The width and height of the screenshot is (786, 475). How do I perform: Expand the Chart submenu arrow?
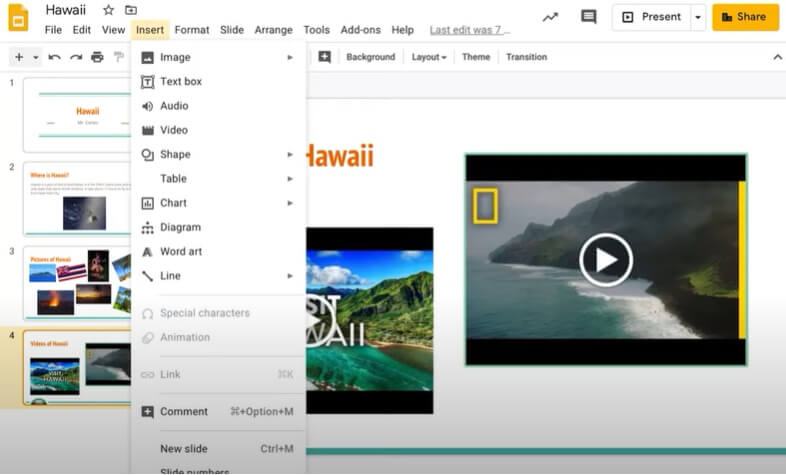point(290,203)
